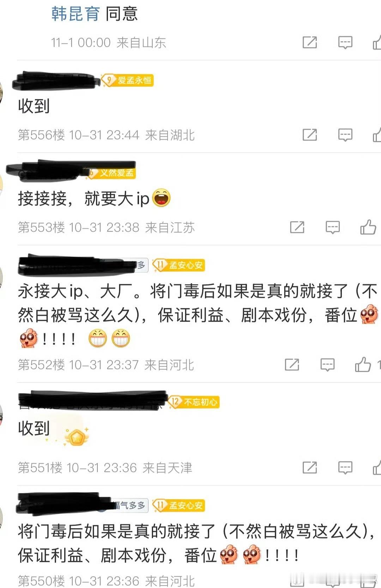The height and width of the screenshot is (588, 381).
Task: Reply to 第553楼 comment
Action: click(333, 228)
